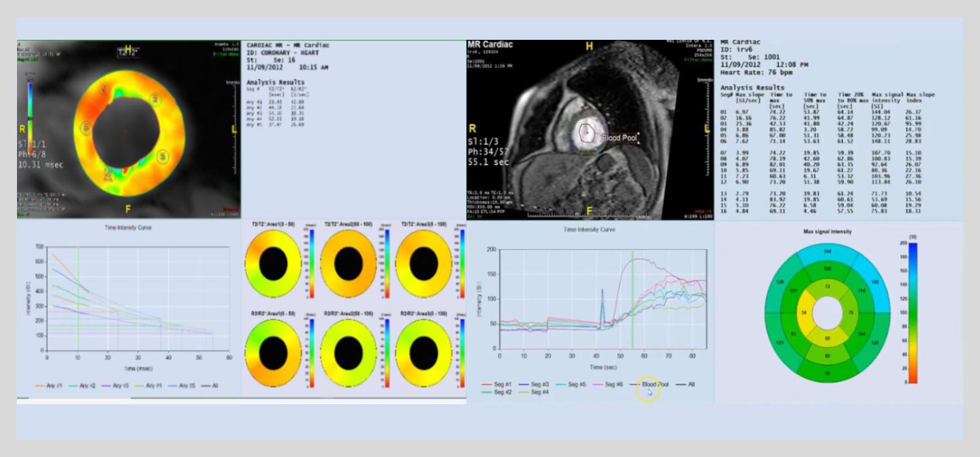Select segment marker 1 on the T2 color map

[104, 89]
